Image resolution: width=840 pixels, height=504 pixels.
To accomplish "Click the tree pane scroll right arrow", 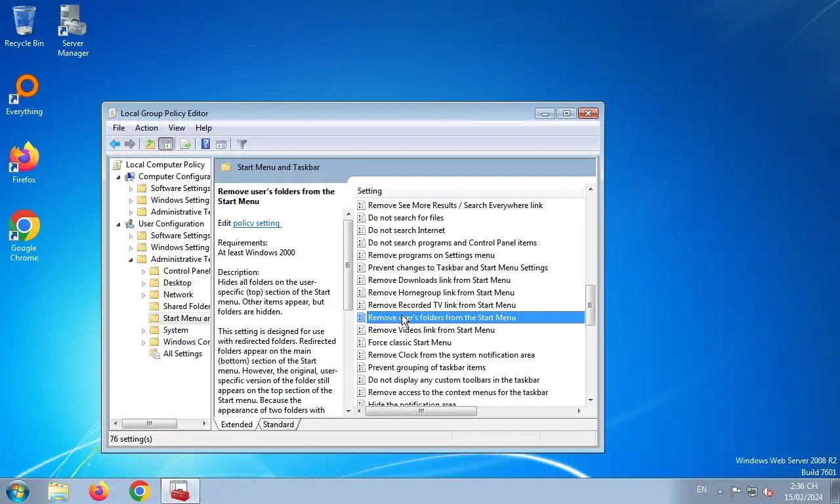I will pyautogui.click(x=204, y=424).
